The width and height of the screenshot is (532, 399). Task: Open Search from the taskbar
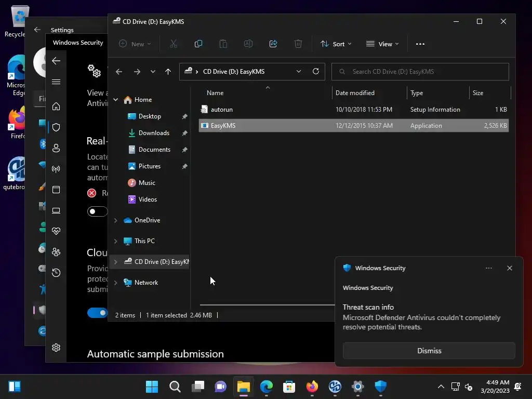175,386
